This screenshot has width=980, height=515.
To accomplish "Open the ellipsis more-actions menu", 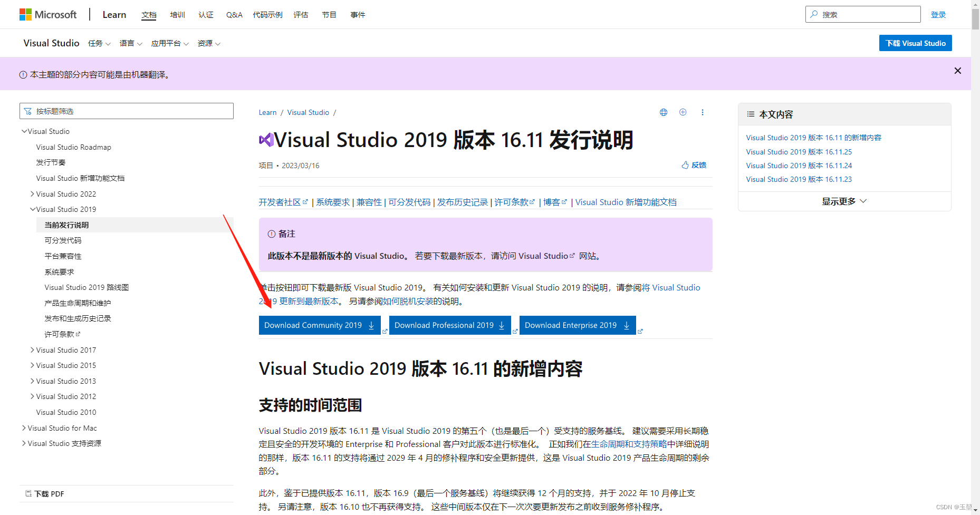I will [703, 112].
